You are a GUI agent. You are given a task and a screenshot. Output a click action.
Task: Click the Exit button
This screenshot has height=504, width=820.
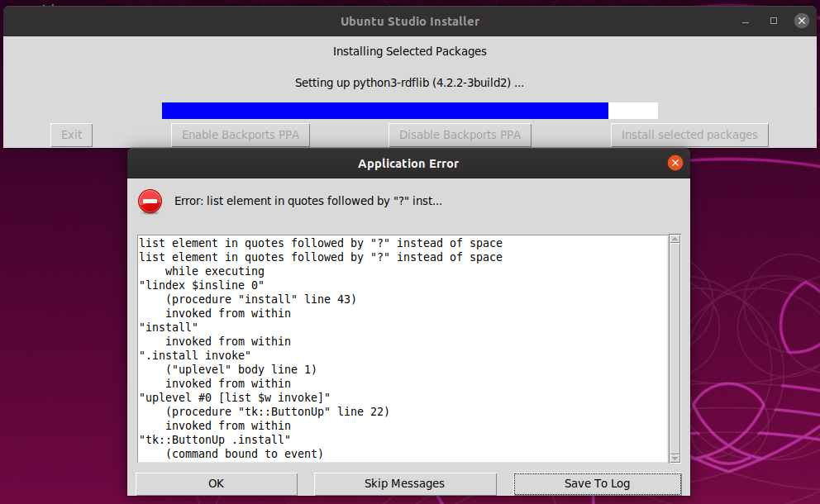pyautogui.click(x=72, y=135)
